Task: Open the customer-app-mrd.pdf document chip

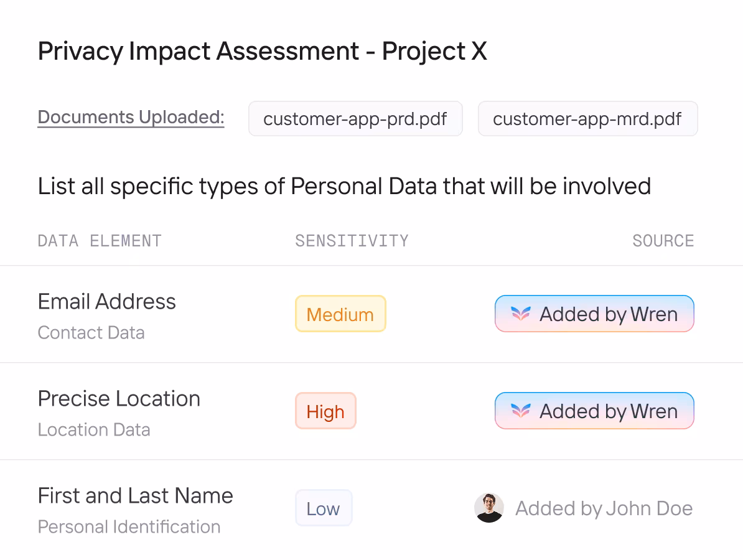Action: (587, 118)
